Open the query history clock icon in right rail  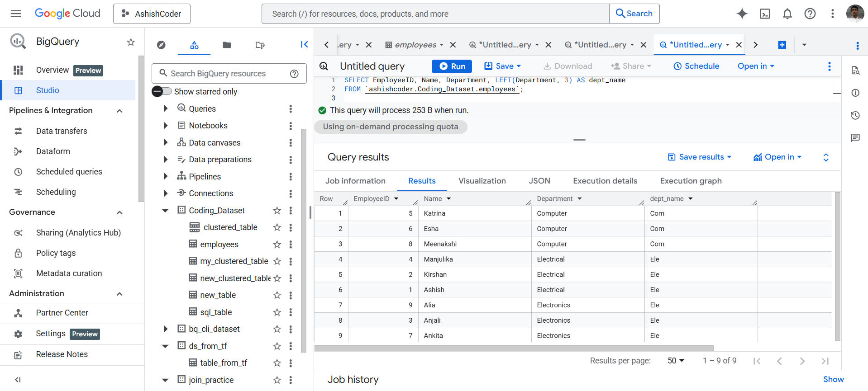pos(855,115)
